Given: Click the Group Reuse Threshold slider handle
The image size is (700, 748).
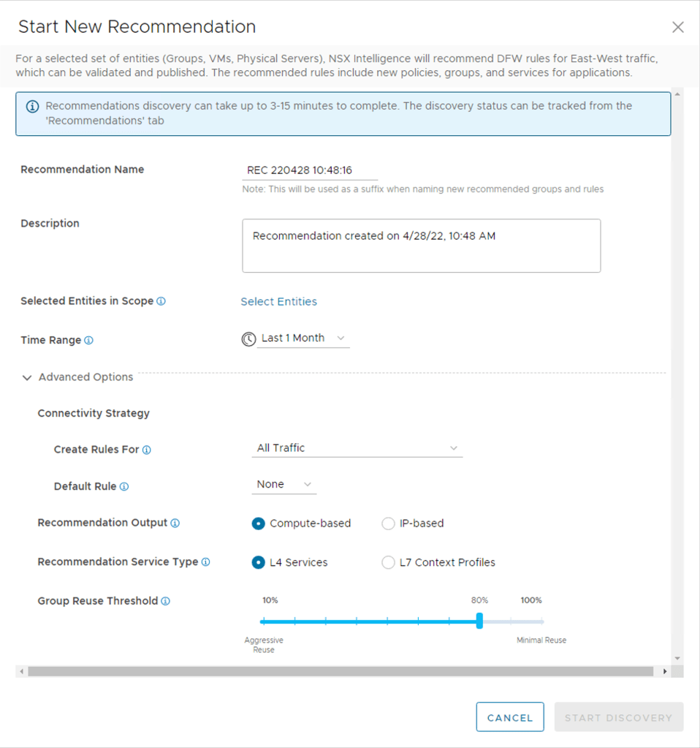Looking at the screenshot, I should pyautogui.click(x=479, y=621).
